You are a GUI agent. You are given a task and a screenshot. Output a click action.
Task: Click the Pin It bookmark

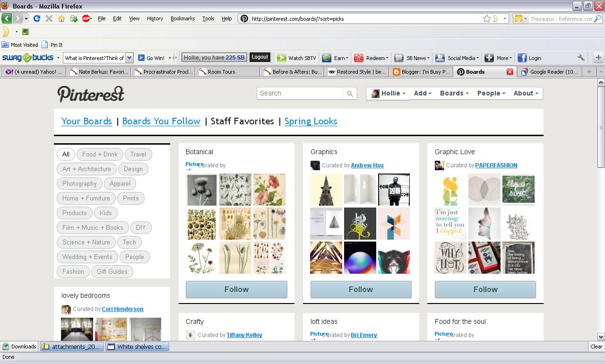tap(52, 45)
